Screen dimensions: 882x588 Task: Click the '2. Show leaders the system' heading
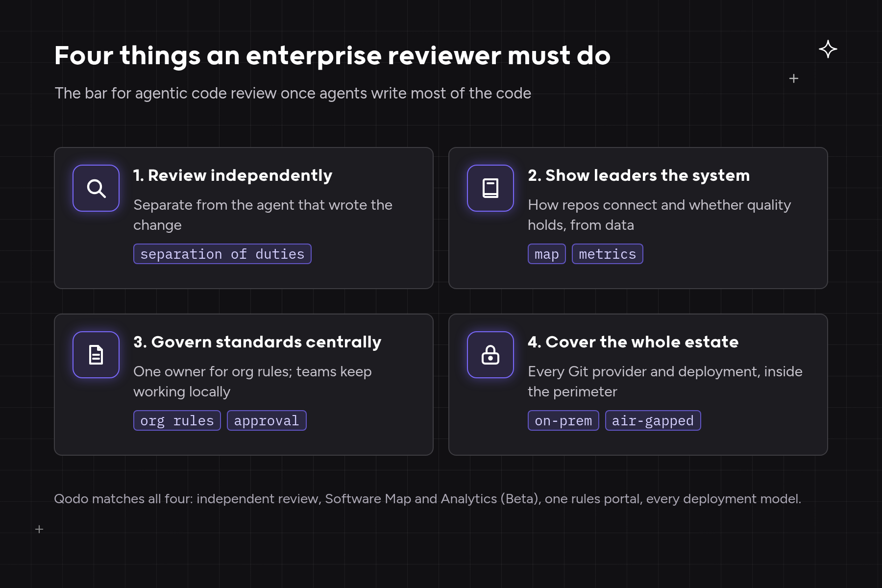click(x=639, y=175)
